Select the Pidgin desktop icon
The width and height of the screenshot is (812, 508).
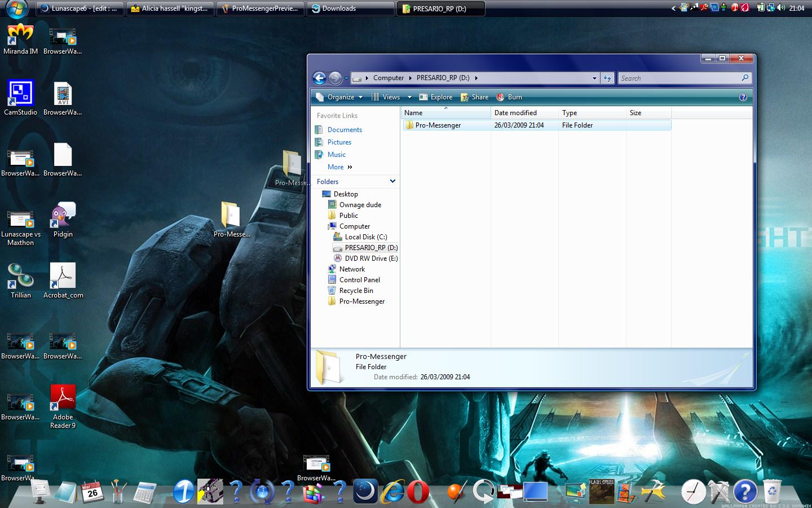pos(63,220)
